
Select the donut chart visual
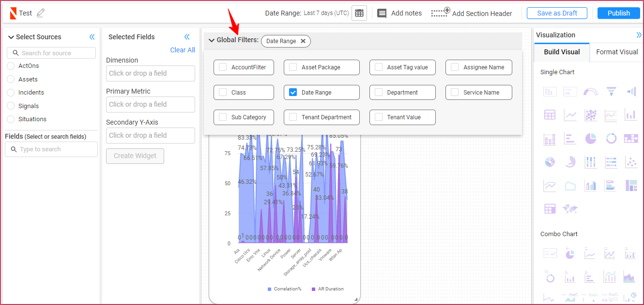click(611, 139)
